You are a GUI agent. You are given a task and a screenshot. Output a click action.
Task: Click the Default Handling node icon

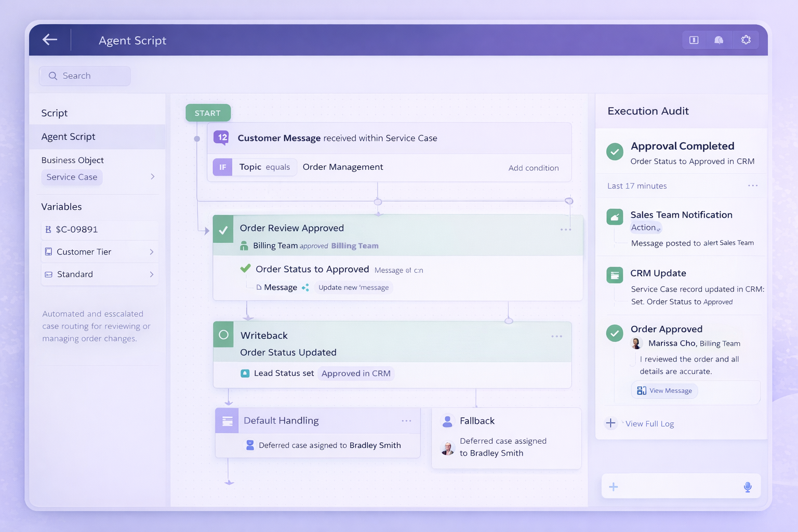pos(227,421)
